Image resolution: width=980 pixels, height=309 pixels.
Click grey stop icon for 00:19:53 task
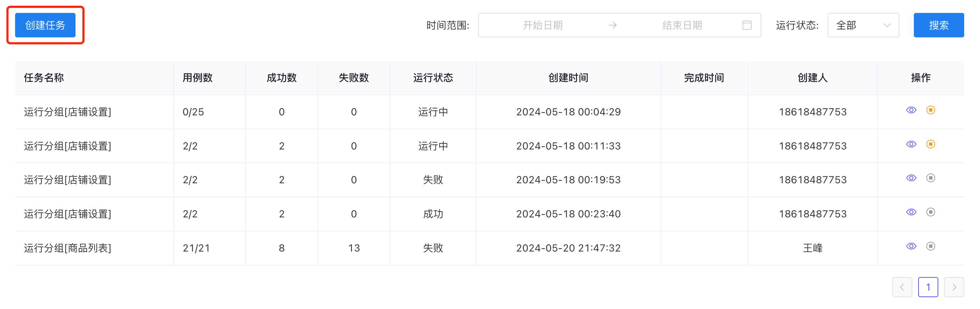tap(930, 178)
